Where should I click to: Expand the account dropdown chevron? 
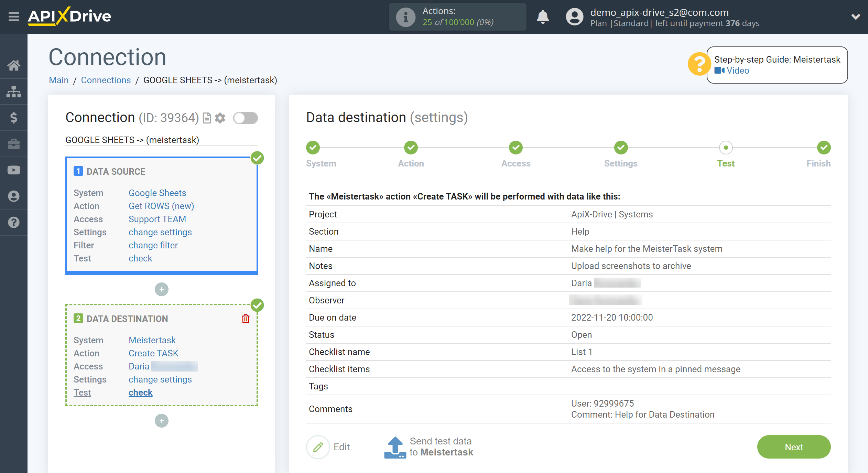[x=856, y=17]
